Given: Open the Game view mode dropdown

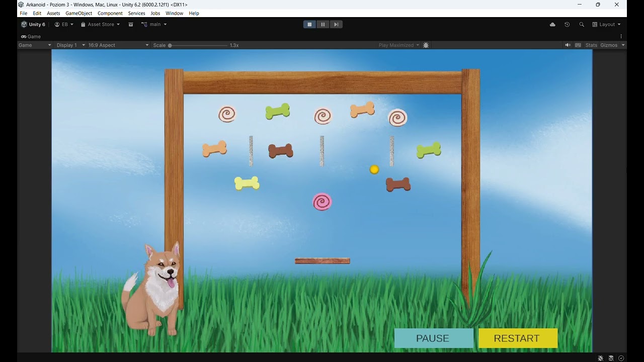Looking at the screenshot, I should coord(35,45).
